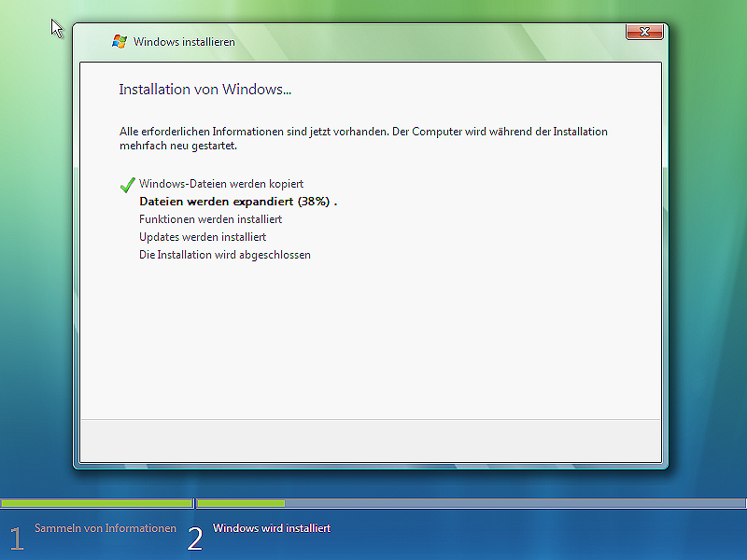This screenshot has width=747, height=560.
Task: Select the "Installation von Windows..." heading
Action: point(204,91)
